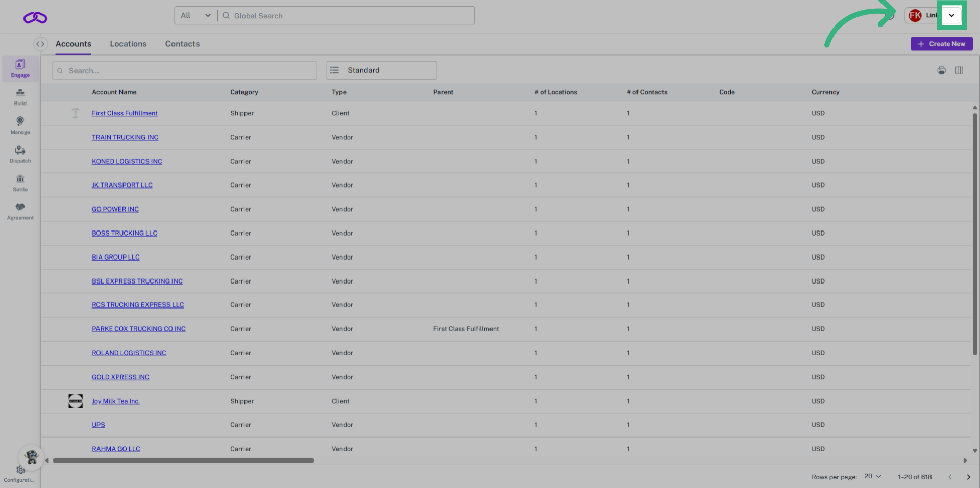The width and height of the screenshot is (980, 488).
Task: Collapse the sidebar with the arrows toggle
Action: pyautogui.click(x=40, y=44)
